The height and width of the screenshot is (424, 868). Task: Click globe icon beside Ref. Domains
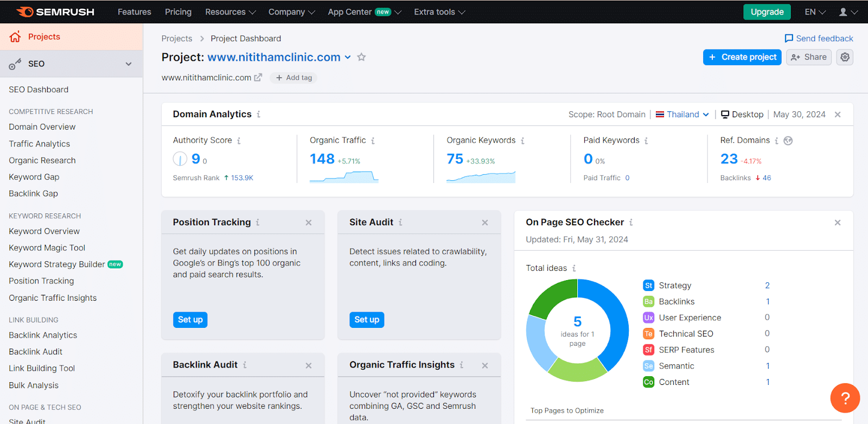788,141
